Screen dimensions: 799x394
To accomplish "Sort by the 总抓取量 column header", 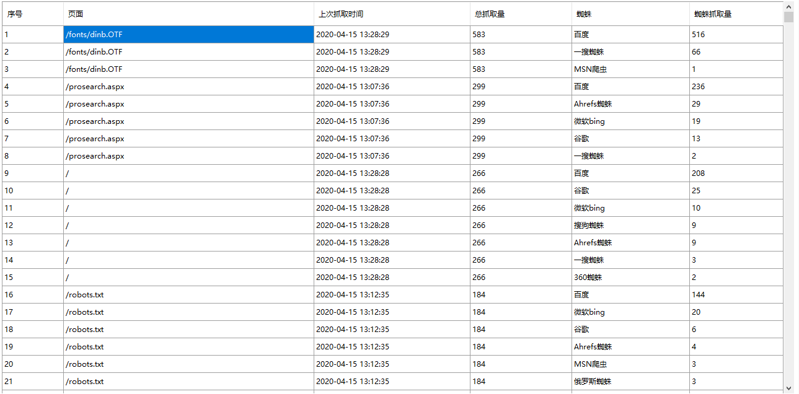I will [x=521, y=14].
